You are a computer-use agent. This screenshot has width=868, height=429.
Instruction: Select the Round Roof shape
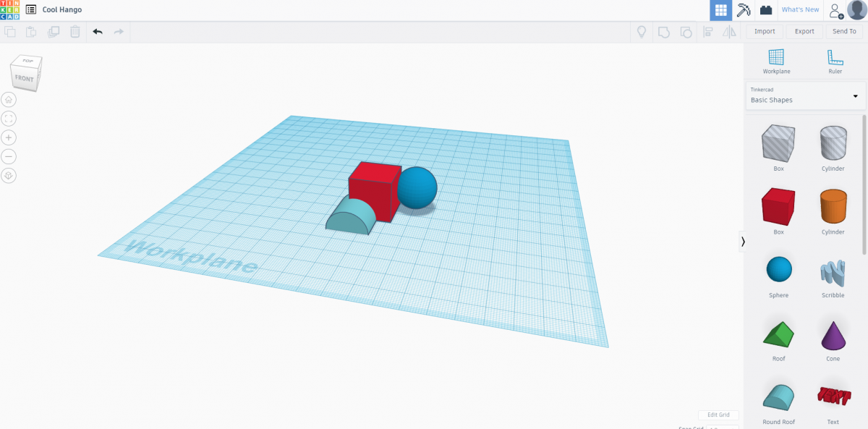[x=778, y=397]
